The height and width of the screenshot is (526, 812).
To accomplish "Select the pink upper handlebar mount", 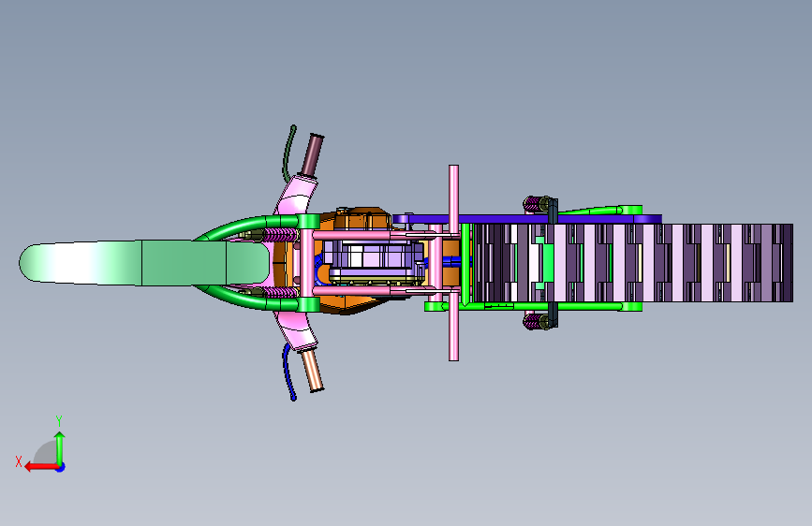I will (296, 194).
